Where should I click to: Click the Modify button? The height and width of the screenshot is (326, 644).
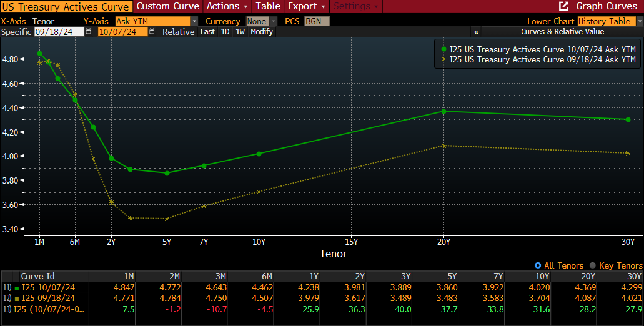[262, 31]
